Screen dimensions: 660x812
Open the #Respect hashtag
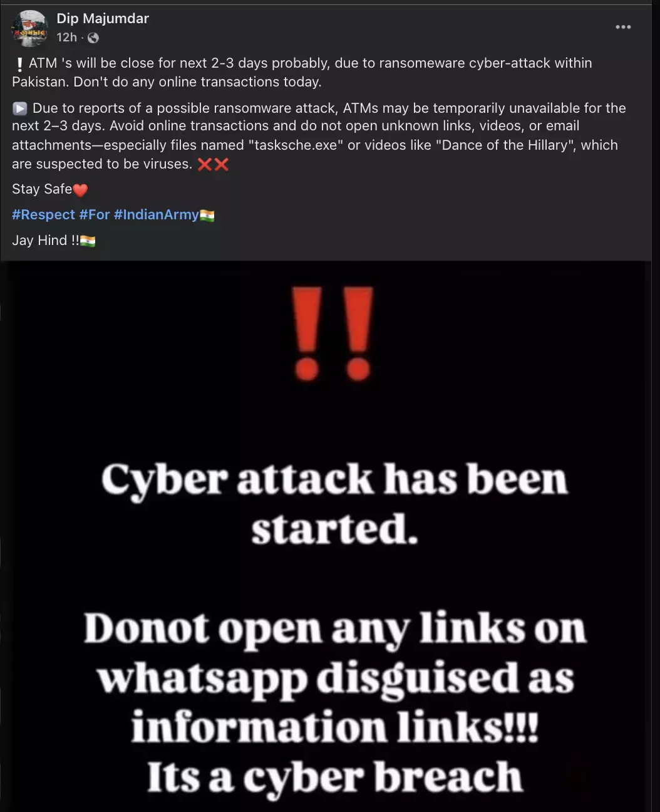[43, 215]
